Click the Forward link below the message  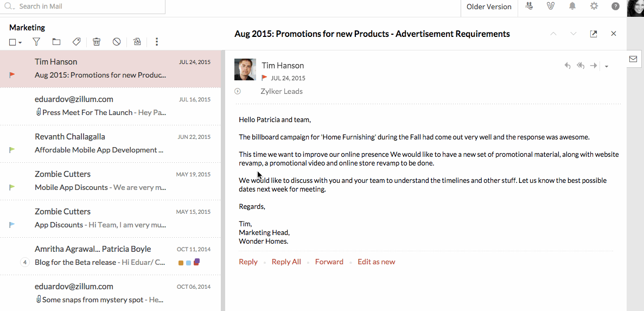point(329,262)
